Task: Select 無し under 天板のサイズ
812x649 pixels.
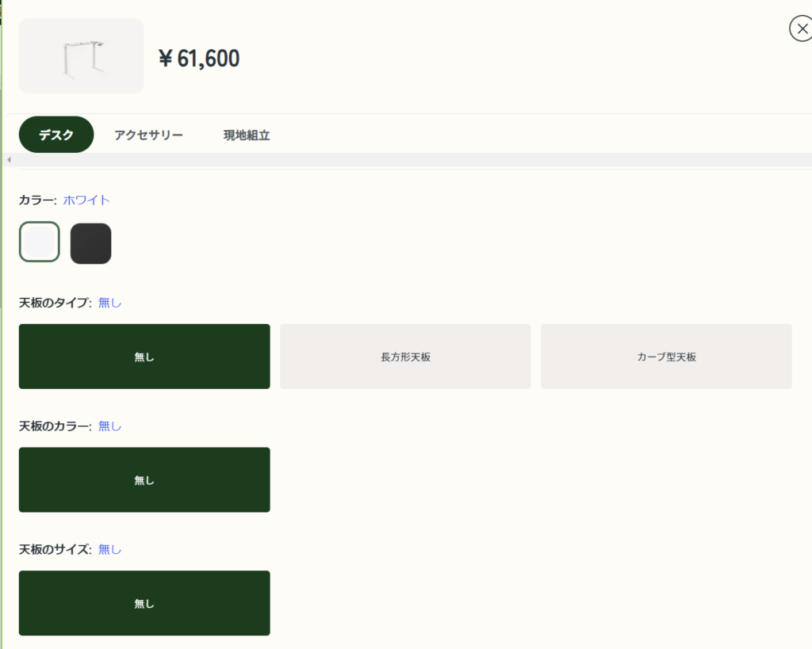Action: tap(144, 603)
